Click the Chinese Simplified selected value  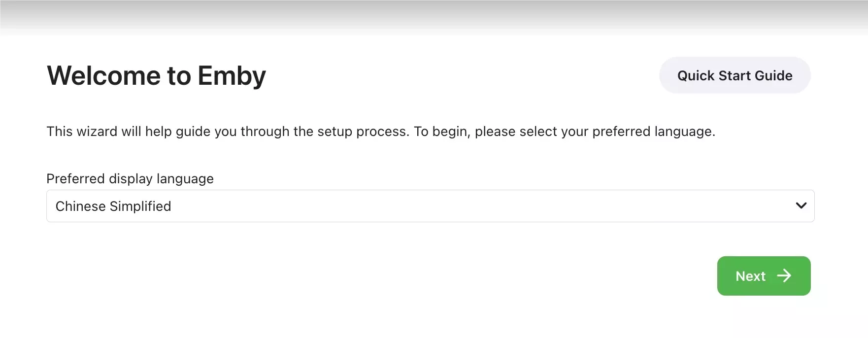click(x=113, y=206)
